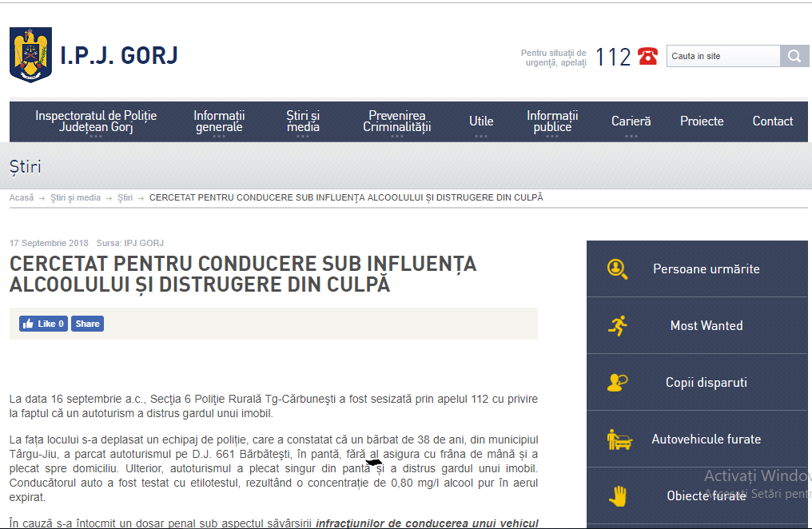
Task: Expand Inspectoratul de Poliție Județean Gorj menu
Action: [96, 121]
